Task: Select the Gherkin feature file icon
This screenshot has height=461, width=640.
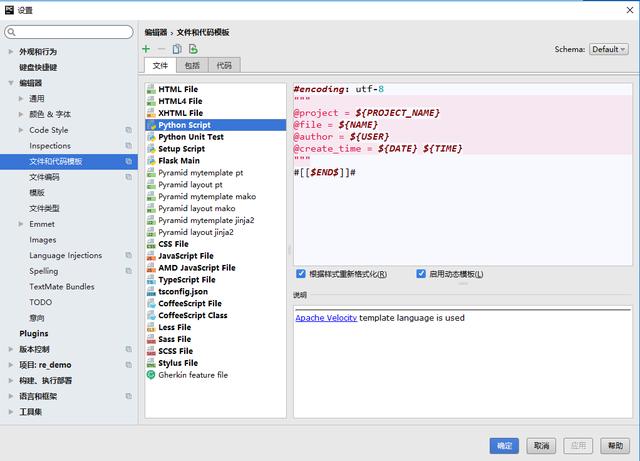Action: point(151,375)
